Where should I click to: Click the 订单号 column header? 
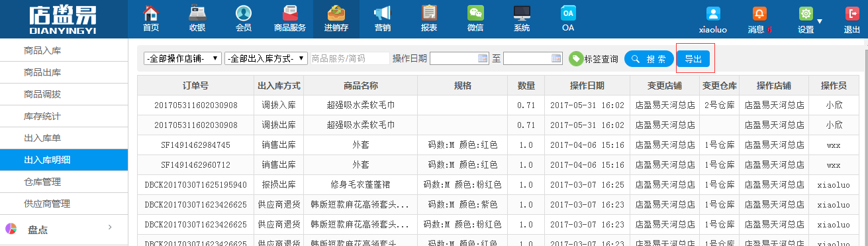(x=196, y=86)
